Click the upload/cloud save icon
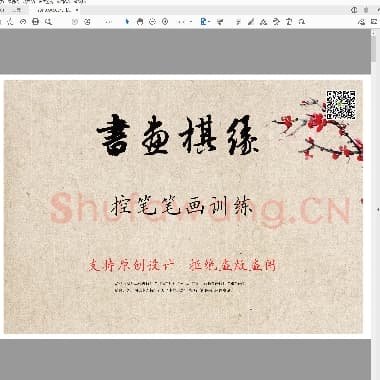The height and width of the screenshot is (380, 380). (x=23, y=22)
